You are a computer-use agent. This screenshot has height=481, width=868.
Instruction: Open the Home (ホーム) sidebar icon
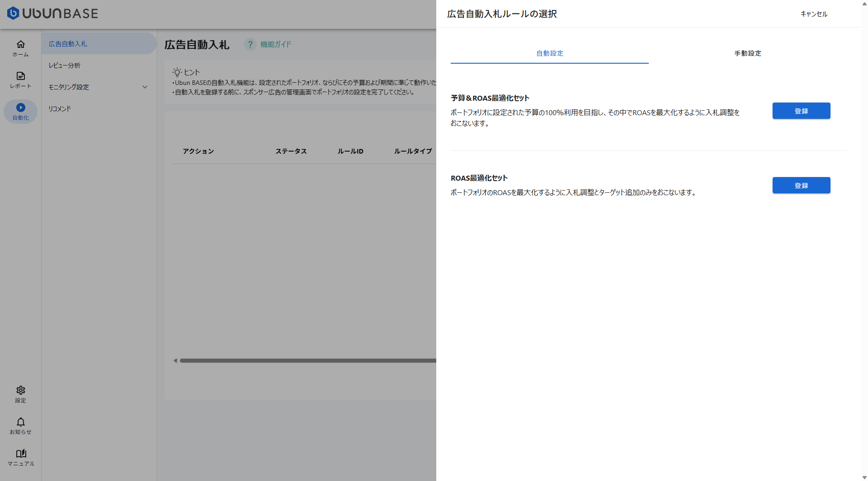click(x=20, y=44)
